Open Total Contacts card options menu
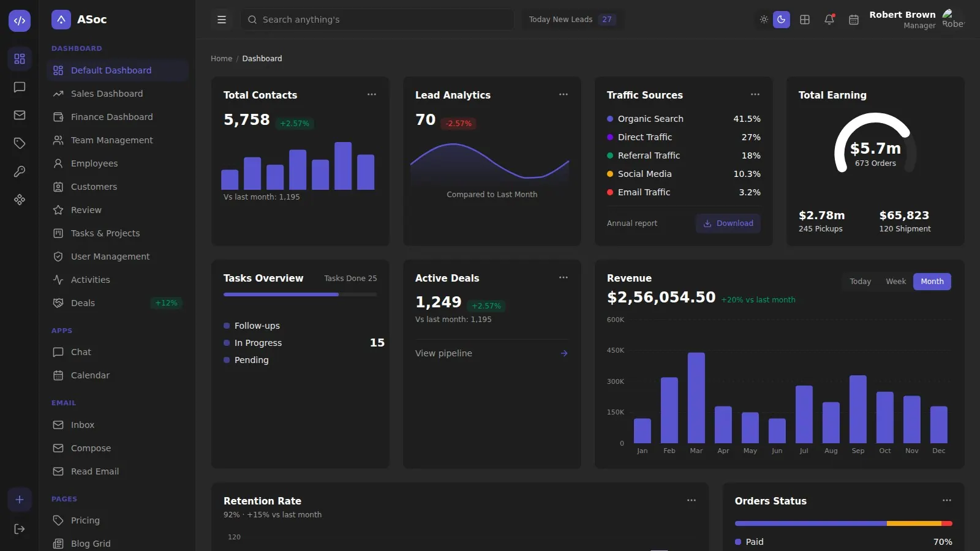 372,94
